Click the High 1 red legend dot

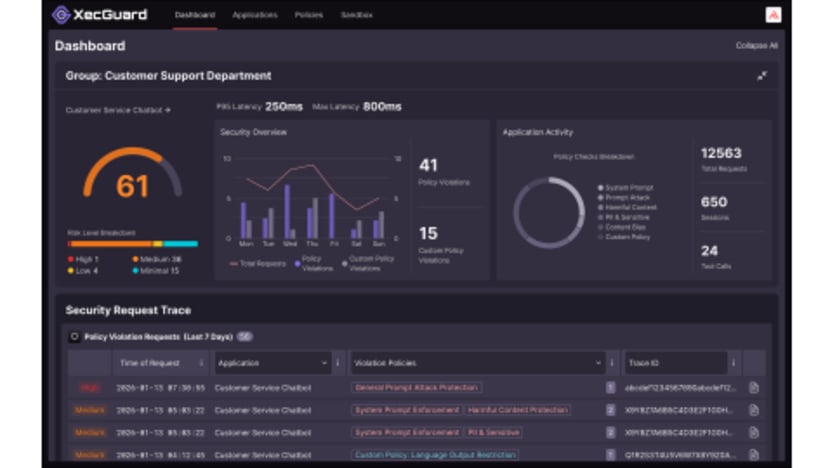tap(70, 259)
